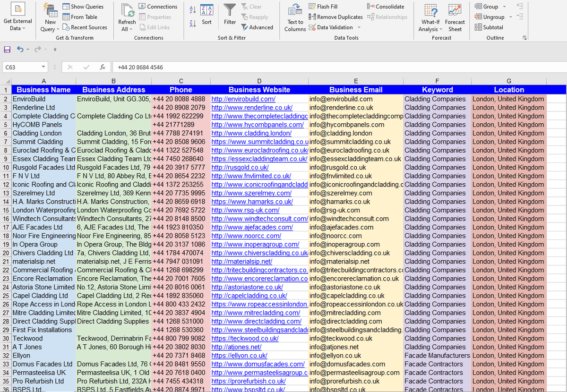The image size is (567, 392).
Task: Select Facade Manufacturers keyword cell
Action: pyautogui.click(x=438, y=355)
